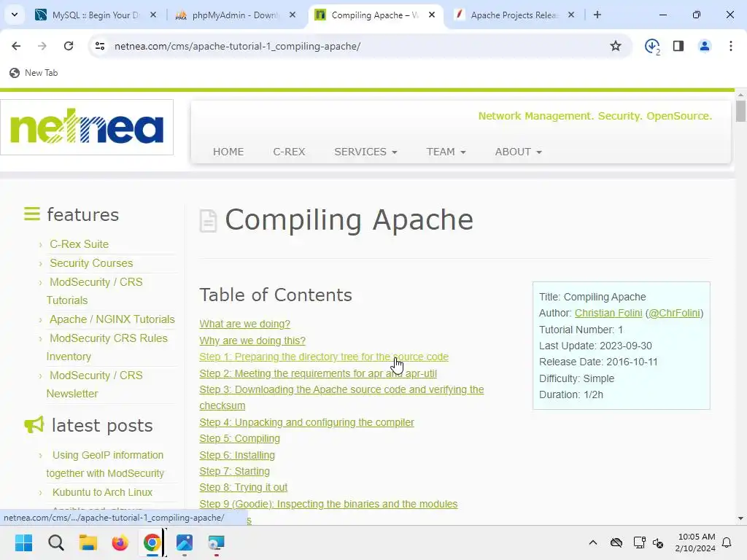Screen dimensions: 747x560
Task: Open Apache / NGINX Tutorials link
Action: click(x=112, y=319)
